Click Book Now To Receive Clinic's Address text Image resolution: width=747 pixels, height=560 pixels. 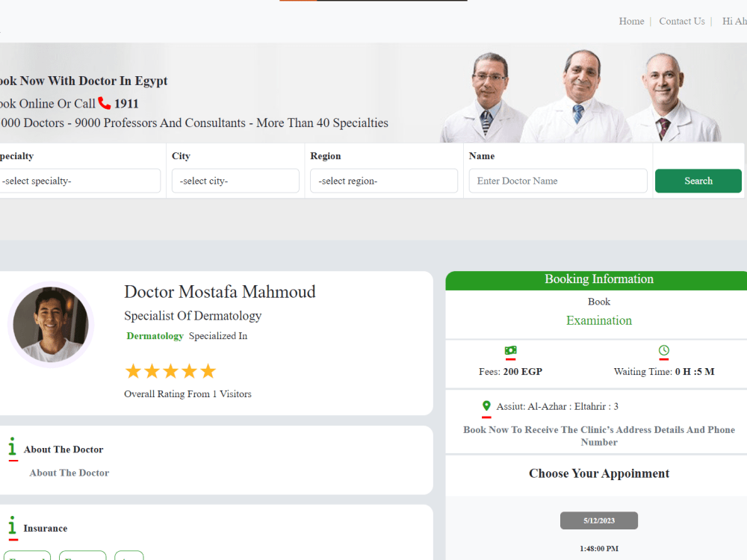599,436
